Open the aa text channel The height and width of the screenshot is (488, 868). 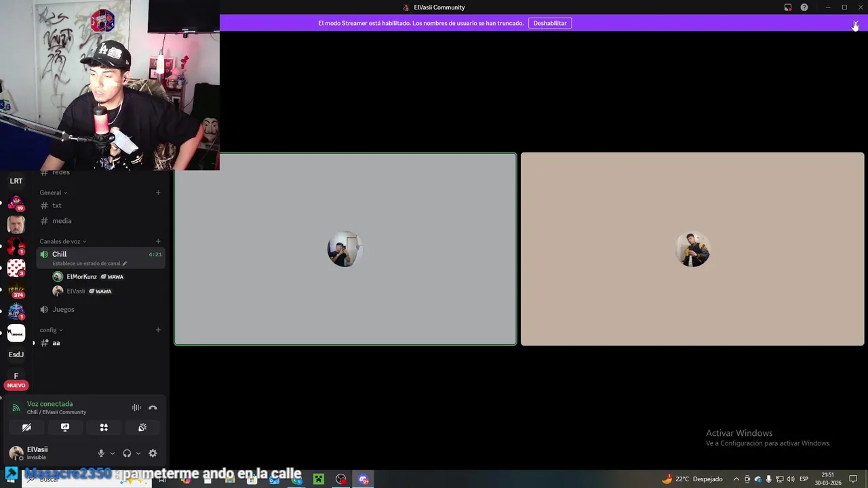100,343
